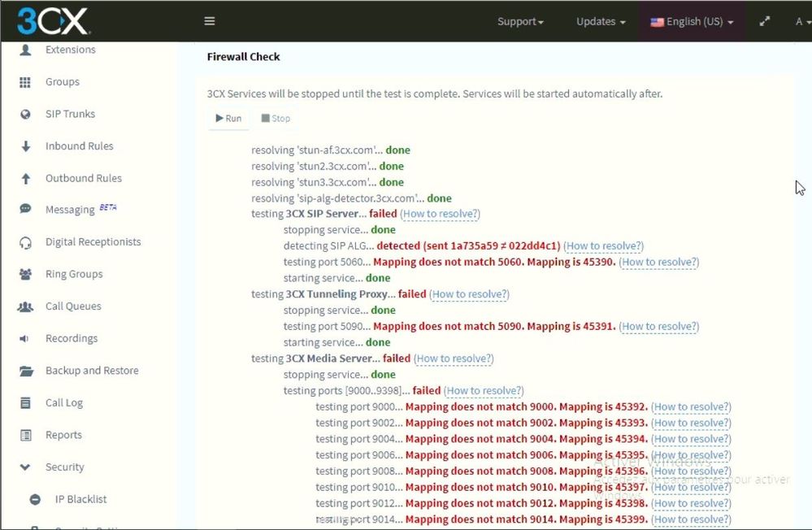Click the Digital Receptionists headset icon
The height and width of the screenshot is (530, 812).
[x=25, y=242]
